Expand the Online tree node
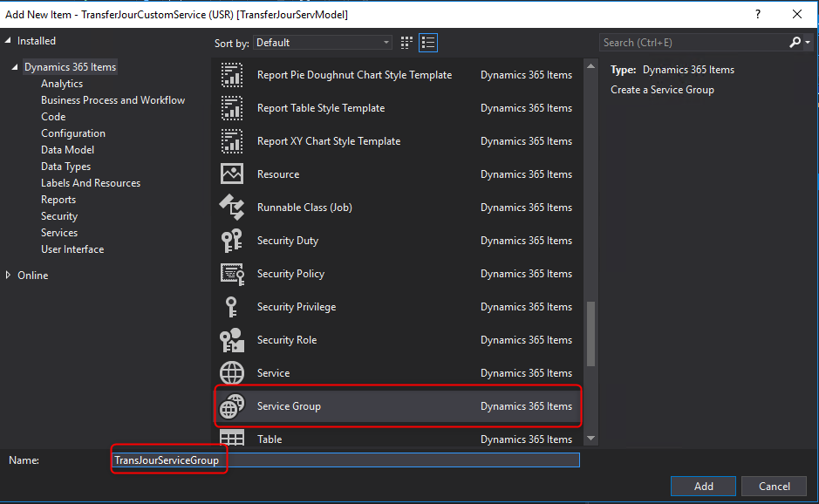Image resolution: width=819 pixels, height=504 pixels. click(x=9, y=276)
